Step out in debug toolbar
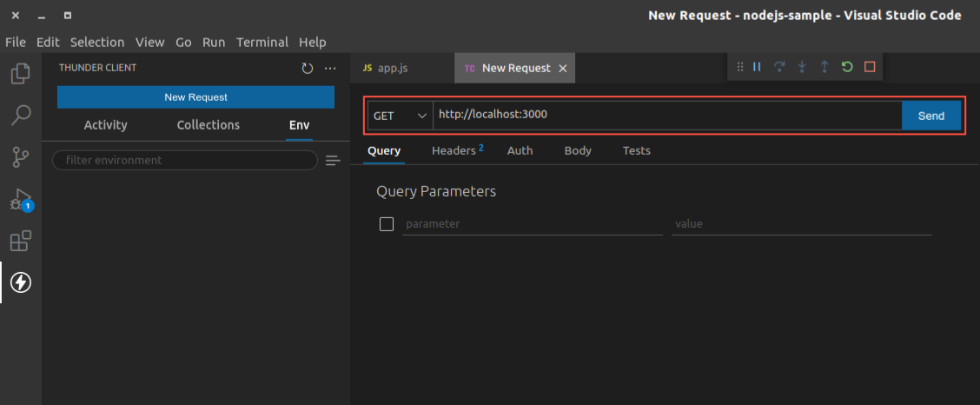The image size is (980, 405). click(x=824, y=67)
